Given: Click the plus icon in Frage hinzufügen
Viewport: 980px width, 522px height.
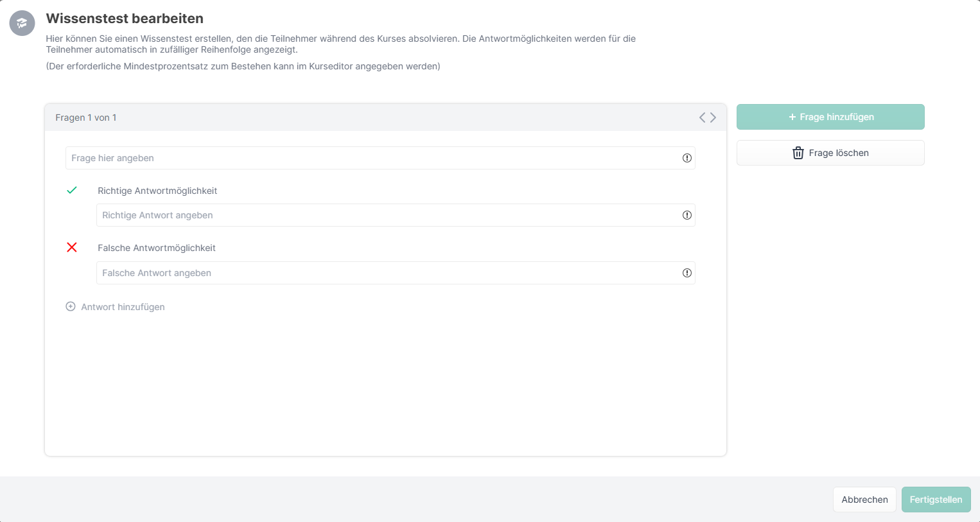Looking at the screenshot, I should click(792, 117).
